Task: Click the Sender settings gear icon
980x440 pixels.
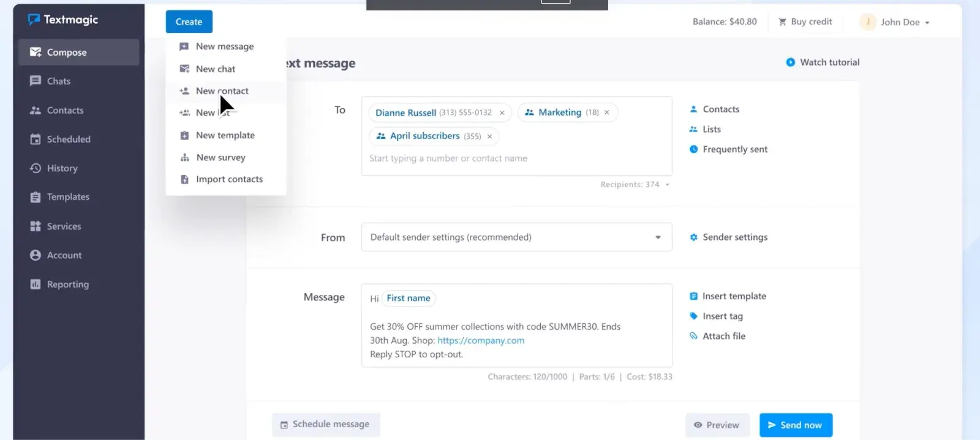Action: 693,237
